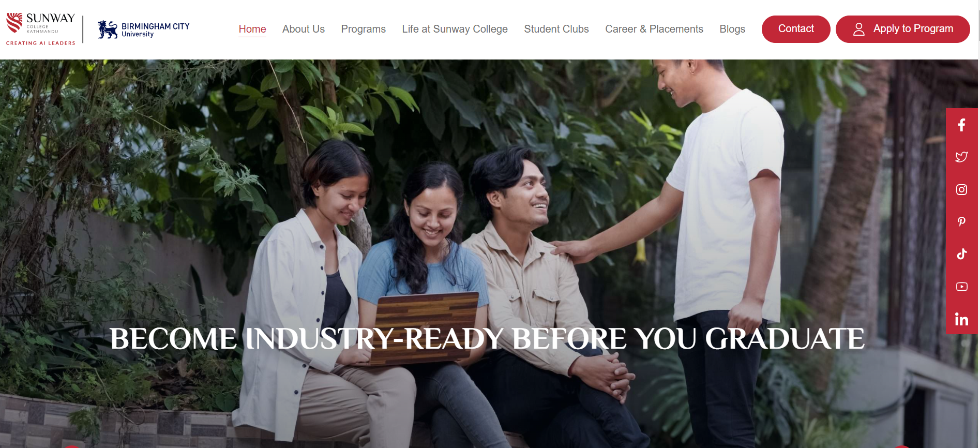Open the YouTube channel icon
The height and width of the screenshot is (448, 980).
[x=961, y=287]
